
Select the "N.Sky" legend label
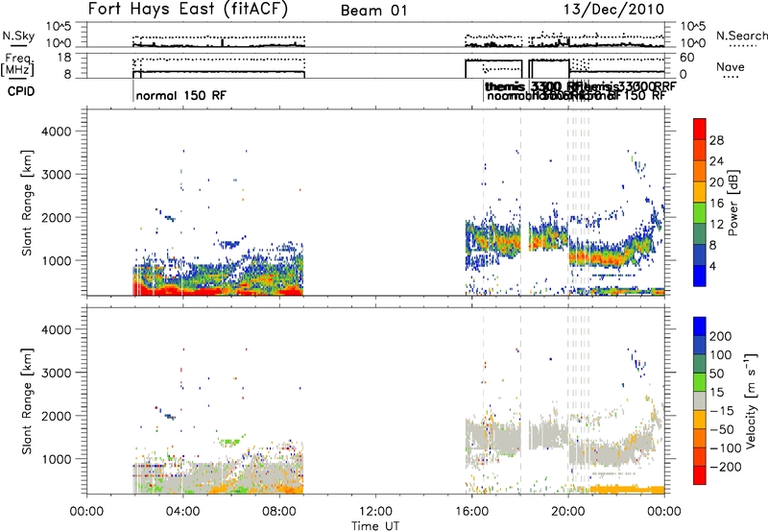click(18, 36)
